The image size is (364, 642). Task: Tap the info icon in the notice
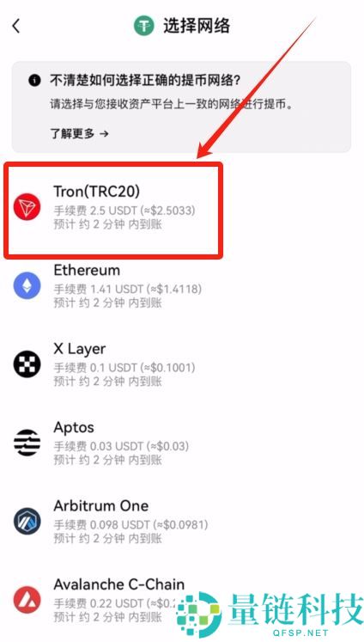(x=34, y=80)
